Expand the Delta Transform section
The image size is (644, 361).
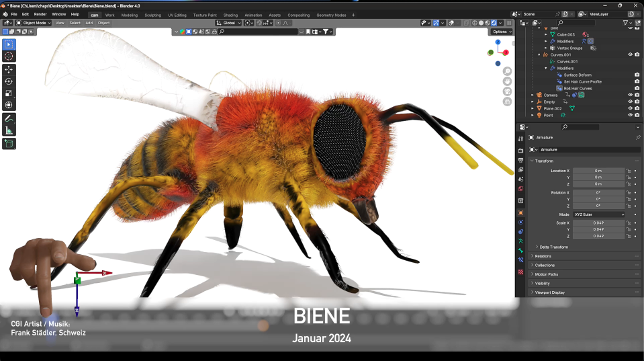(553, 247)
